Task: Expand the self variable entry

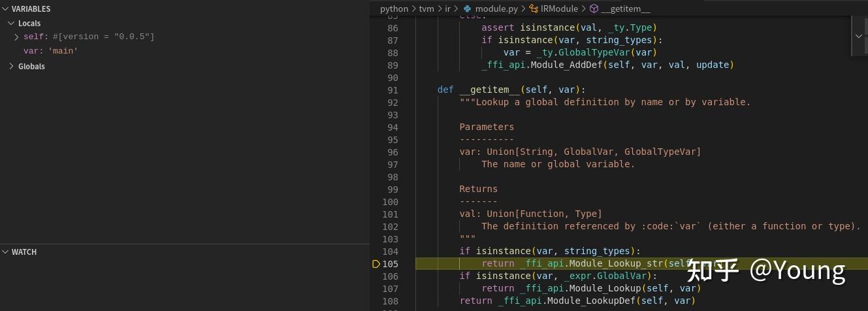Action: pos(16,37)
